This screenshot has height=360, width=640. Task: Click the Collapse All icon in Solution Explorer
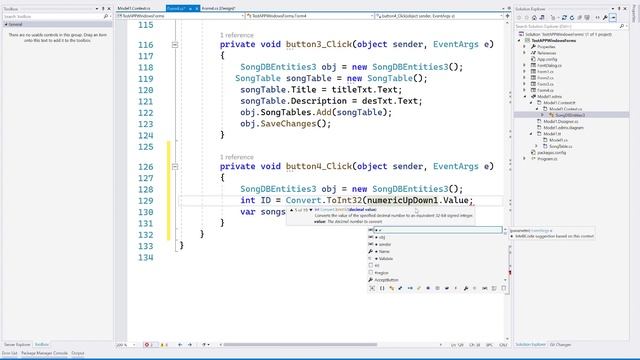[x=580, y=18]
